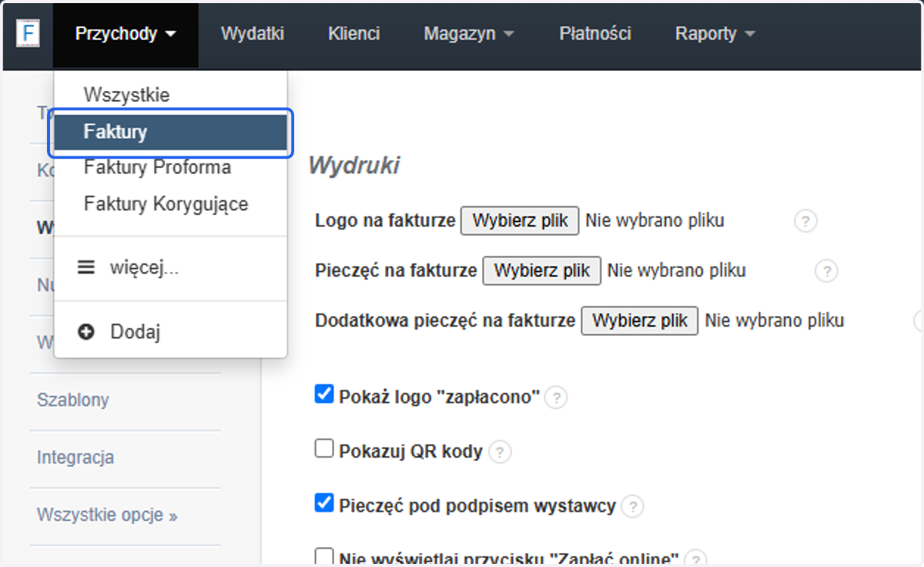Viewport: 924px width, 567px height.
Task: Click the Wydruki section heading
Action: tap(354, 166)
